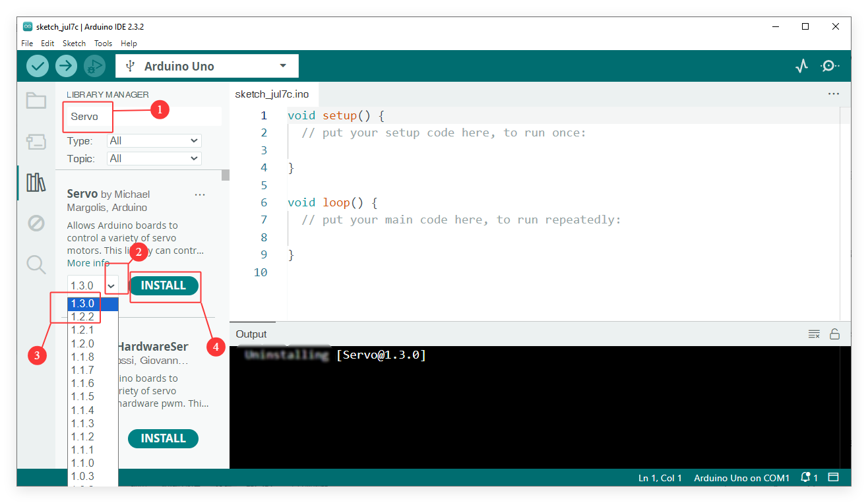
Task: Click the Library Manager search field
Action: (143, 117)
